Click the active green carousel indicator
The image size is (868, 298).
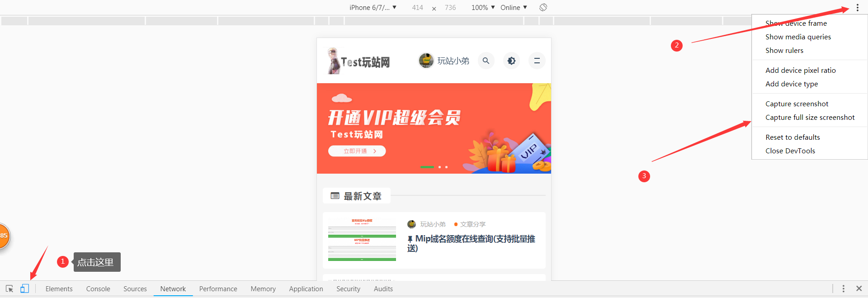tap(427, 167)
